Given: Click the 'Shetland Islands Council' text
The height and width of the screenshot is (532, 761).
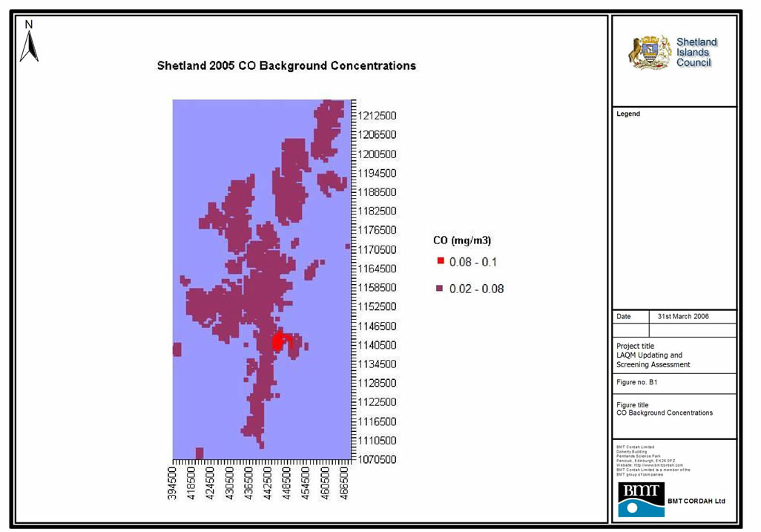Looking at the screenshot, I should (696, 53).
